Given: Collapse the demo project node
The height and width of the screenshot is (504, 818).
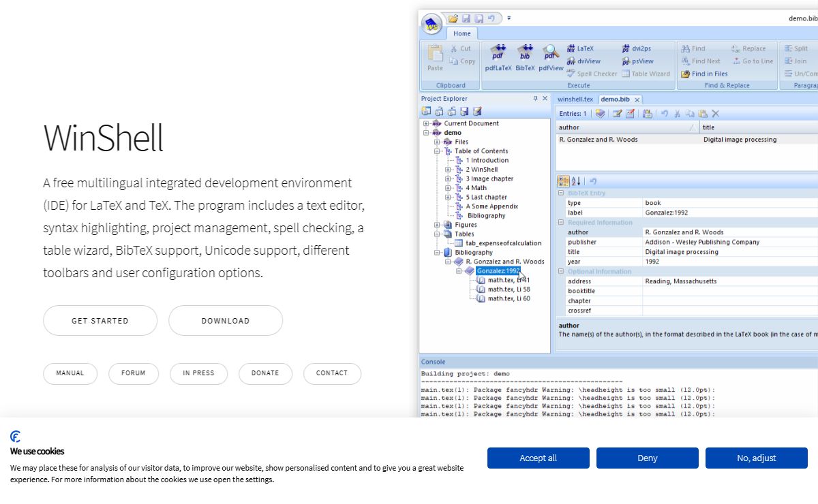Looking at the screenshot, I should click(426, 133).
